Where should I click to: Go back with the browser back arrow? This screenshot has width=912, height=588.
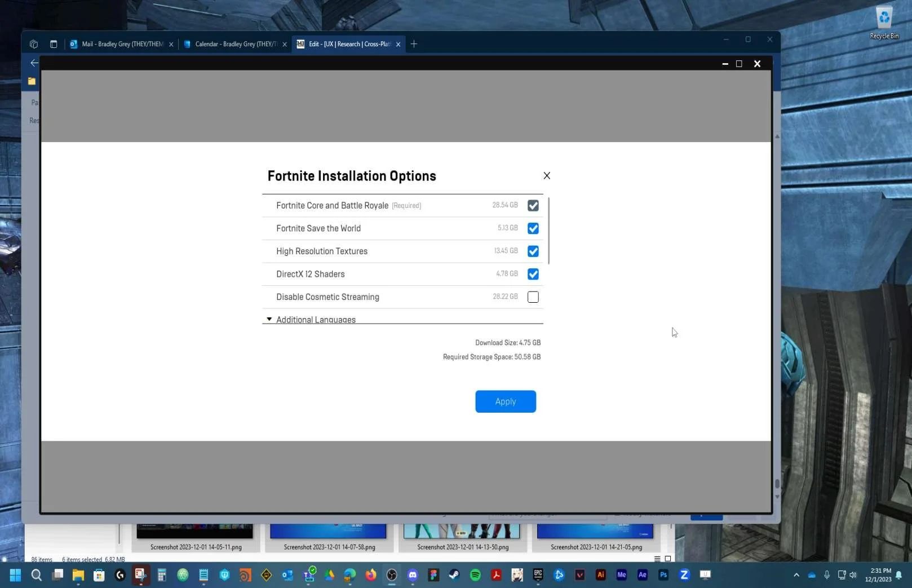(34, 63)
